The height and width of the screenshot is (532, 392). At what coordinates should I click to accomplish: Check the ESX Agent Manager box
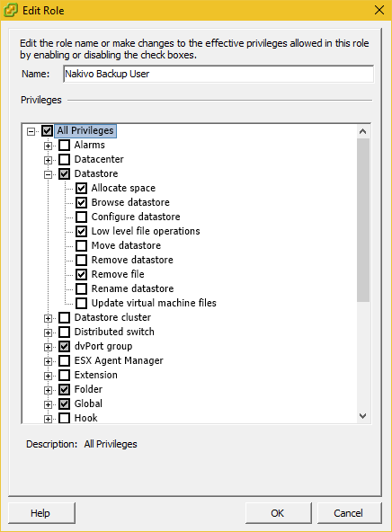click(64, 360)
